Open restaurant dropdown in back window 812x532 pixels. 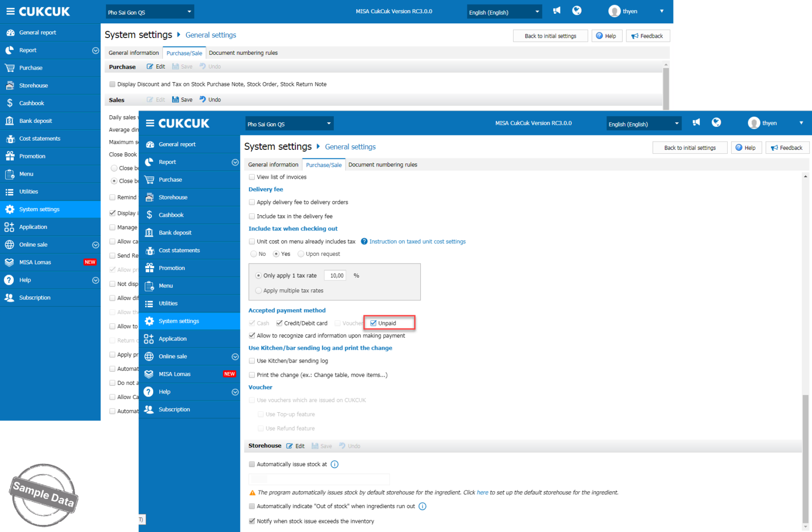point(150,12)
